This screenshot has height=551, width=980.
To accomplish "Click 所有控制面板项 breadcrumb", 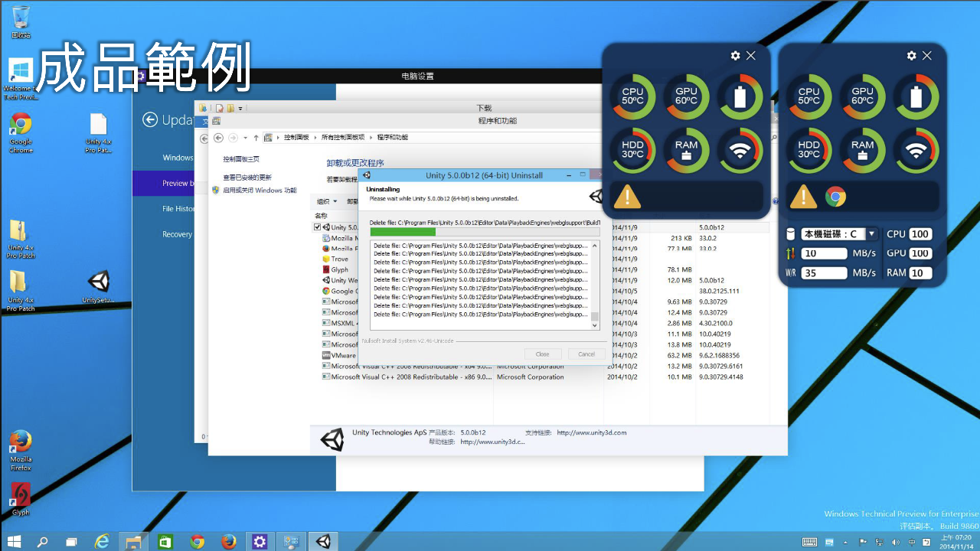I will [x=343, y=137].
